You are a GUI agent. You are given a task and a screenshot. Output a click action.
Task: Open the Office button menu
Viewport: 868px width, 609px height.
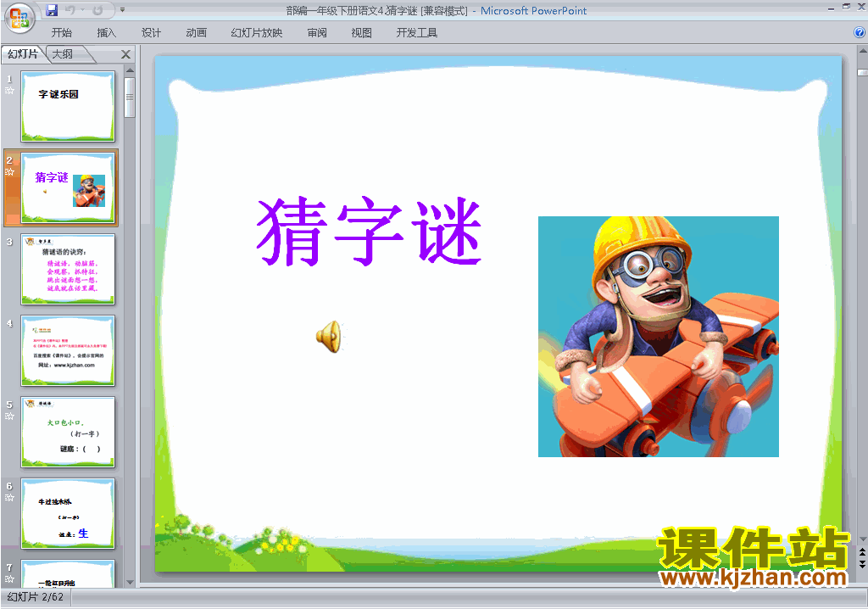point(19,18)
